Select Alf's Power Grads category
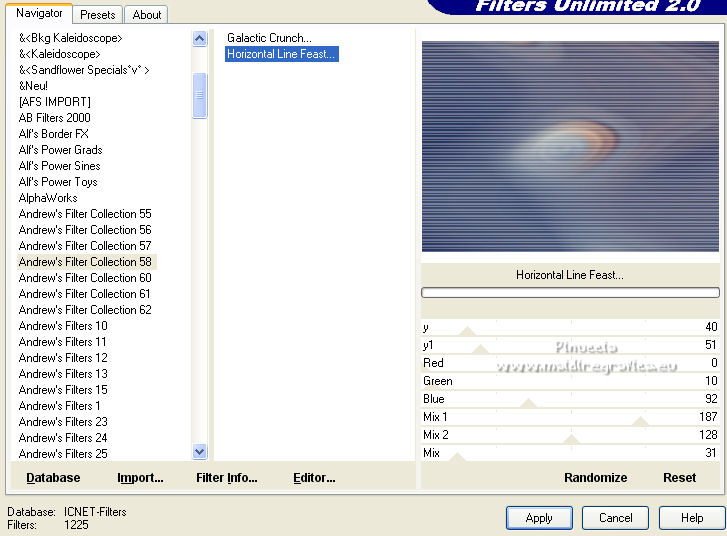Viewport: 727px width, 536px height. click(60, 150)
